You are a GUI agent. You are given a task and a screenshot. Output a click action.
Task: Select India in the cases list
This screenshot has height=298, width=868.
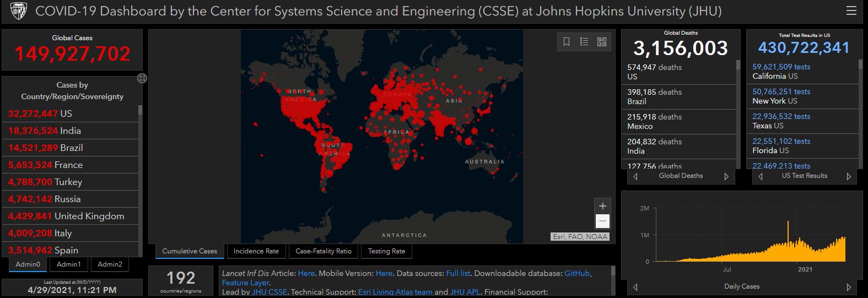(70, 131)
